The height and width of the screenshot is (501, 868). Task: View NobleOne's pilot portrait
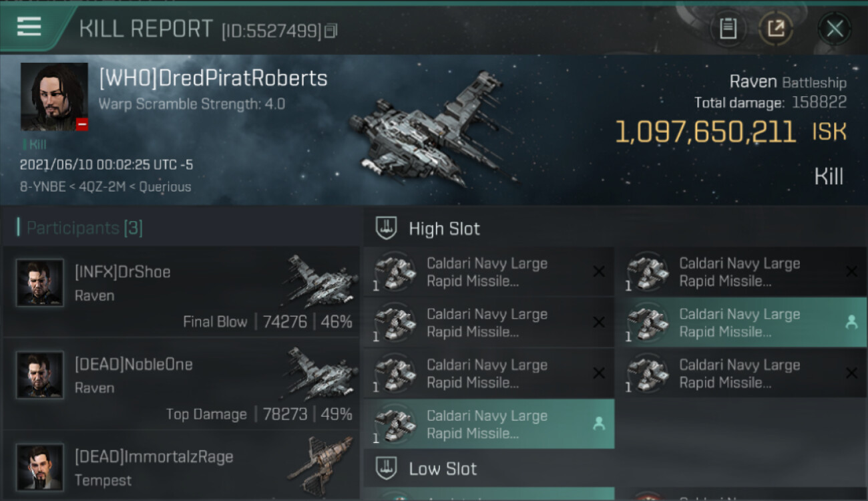tap(40, 375)
